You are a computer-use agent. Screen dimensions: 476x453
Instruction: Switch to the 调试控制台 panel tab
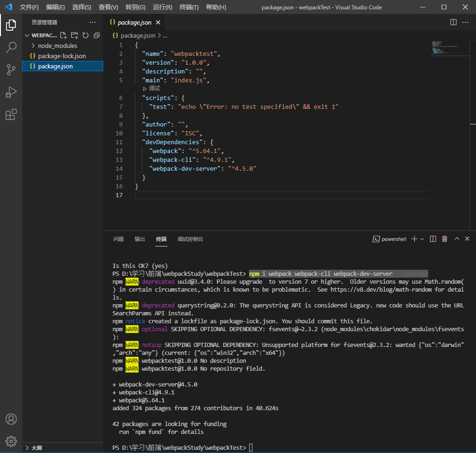coord(190,239)
